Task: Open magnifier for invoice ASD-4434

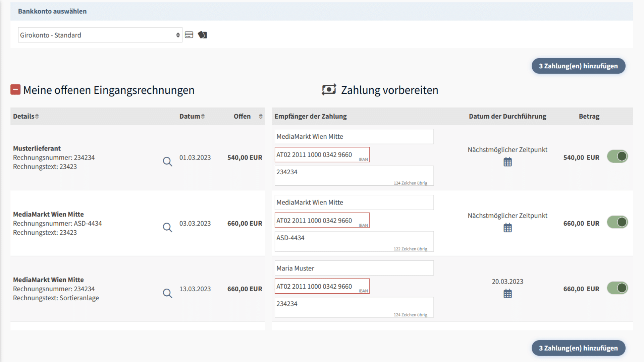Action: click(x=167, y=228)
